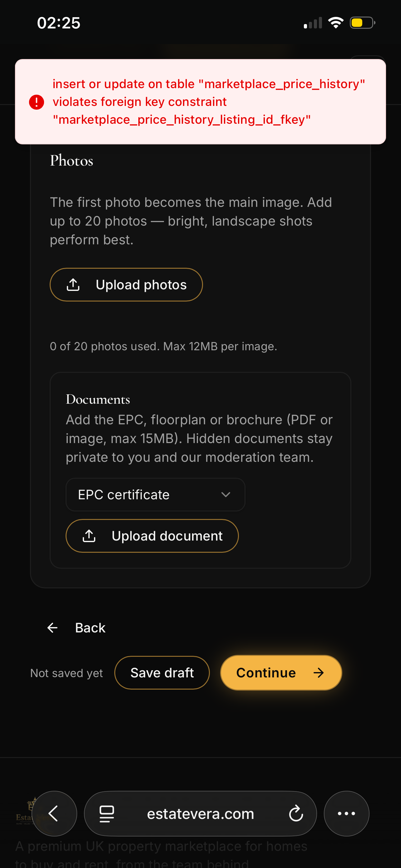Save the listing with Save draft

click(x=162, y=673)
